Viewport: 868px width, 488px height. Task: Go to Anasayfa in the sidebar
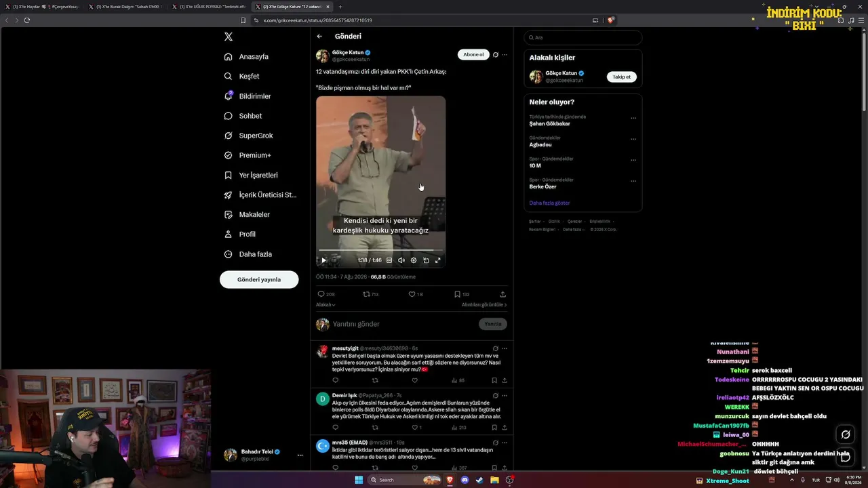pos(247,57)
